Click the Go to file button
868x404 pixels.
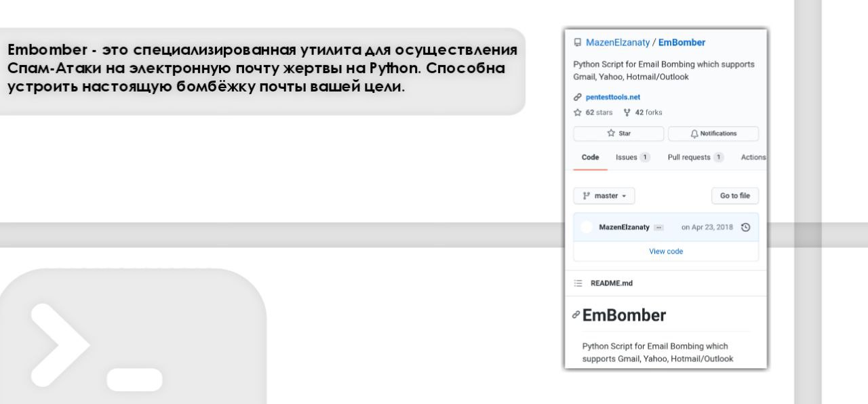pos(734,196)
